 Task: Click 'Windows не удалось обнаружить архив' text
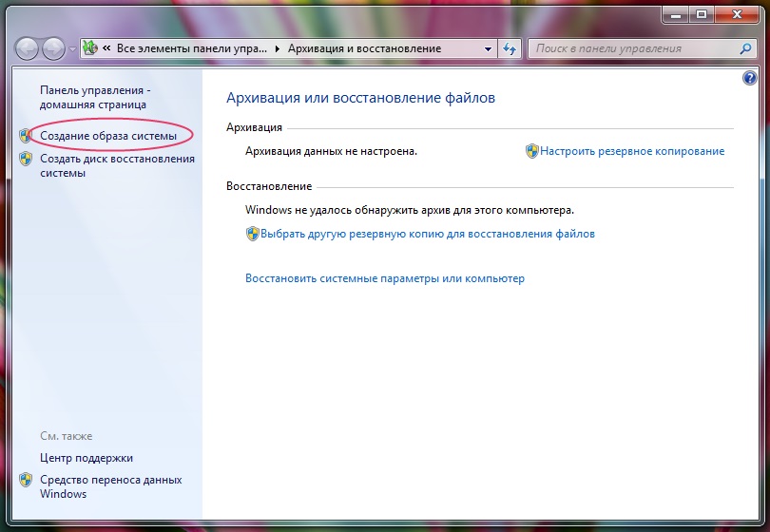point(410,210)
